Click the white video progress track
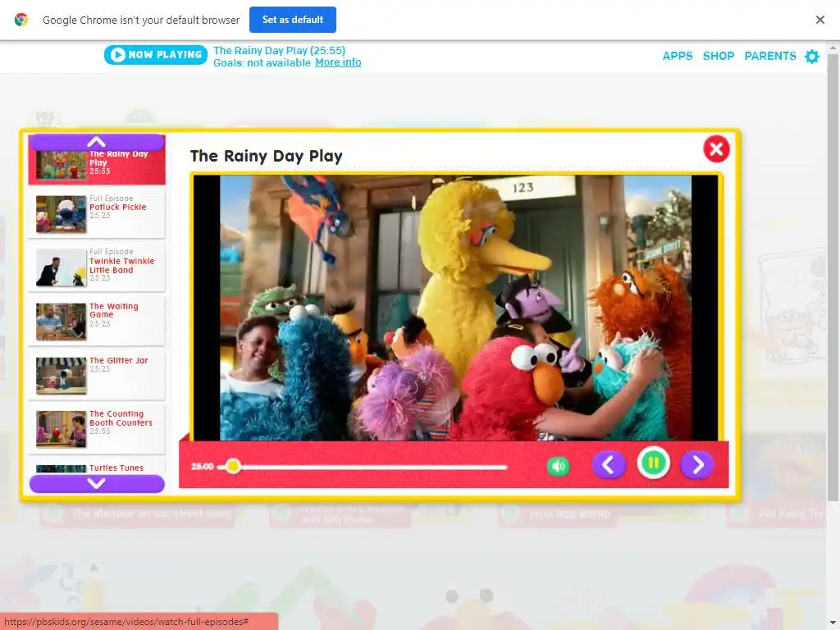 pos(362,467)
